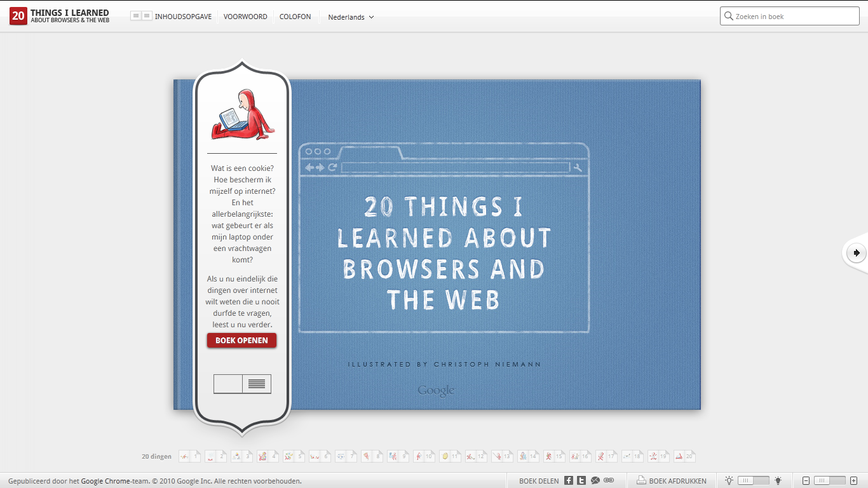Screen dimensions: 868x488
Task: Select the blank single-page view option
Action: [x=228, y=384]
